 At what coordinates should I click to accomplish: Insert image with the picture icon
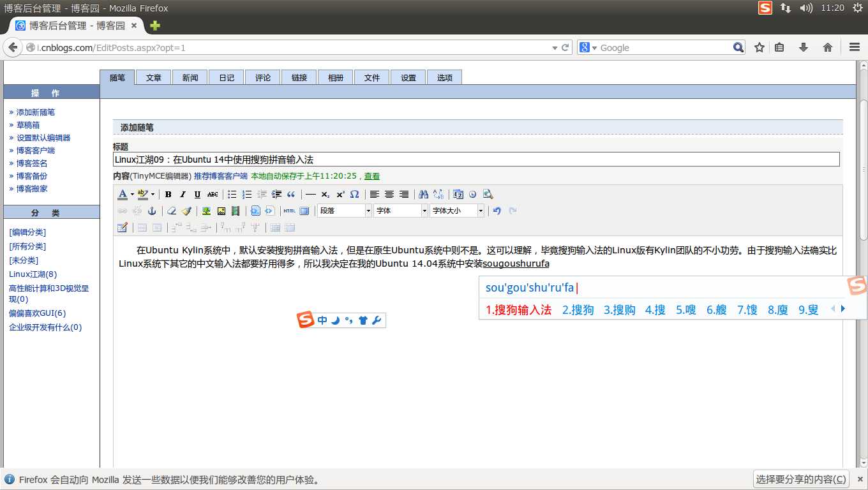click(x=221, y=211)
